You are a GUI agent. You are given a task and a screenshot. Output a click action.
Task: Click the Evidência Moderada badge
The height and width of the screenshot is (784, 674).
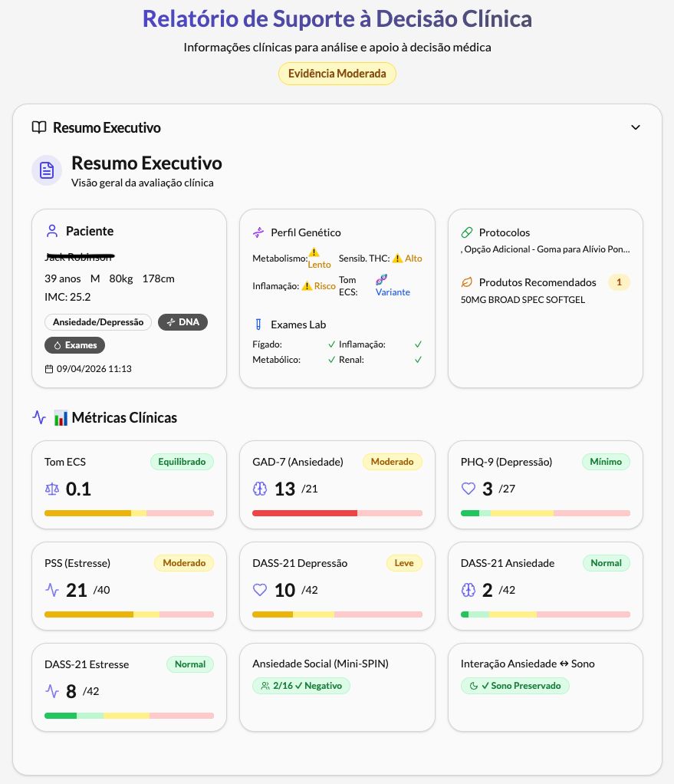pyautogui.click(x=337, y=74)
